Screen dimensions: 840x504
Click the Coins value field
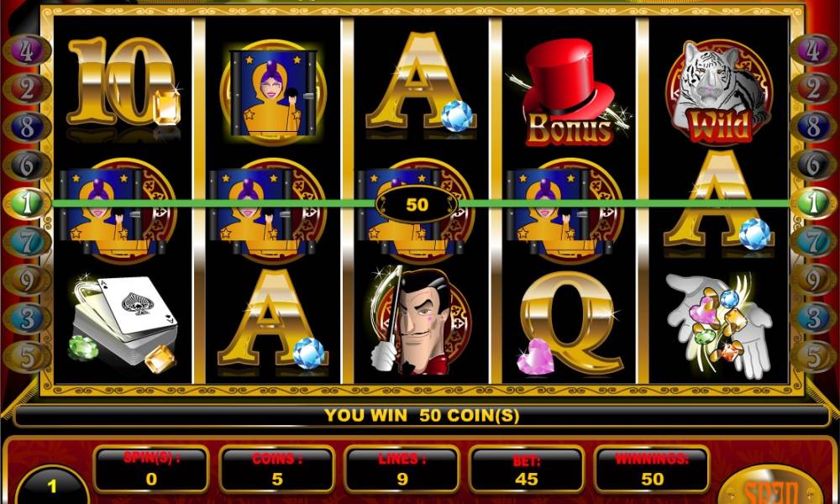click(277, 470)
